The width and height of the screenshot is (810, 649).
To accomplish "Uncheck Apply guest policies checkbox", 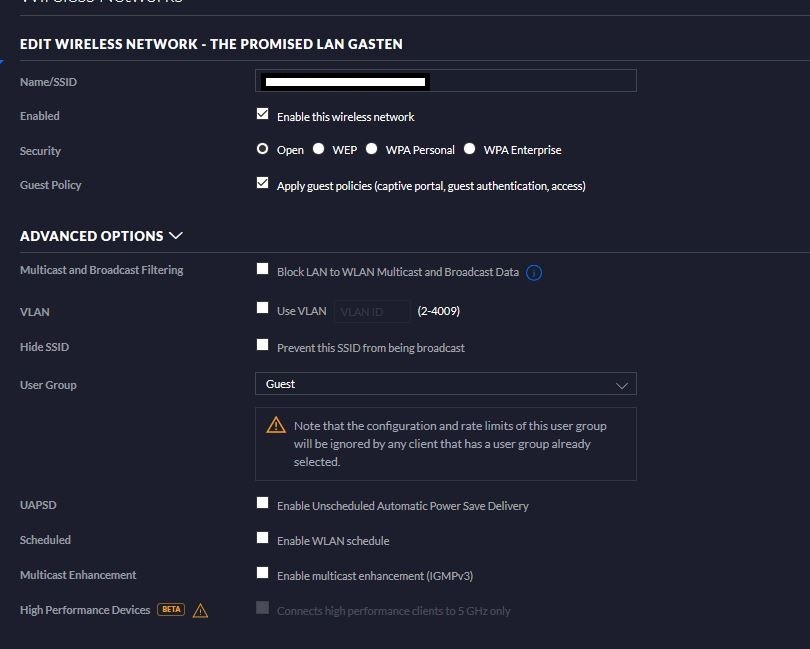I will [x=263, y=184].
